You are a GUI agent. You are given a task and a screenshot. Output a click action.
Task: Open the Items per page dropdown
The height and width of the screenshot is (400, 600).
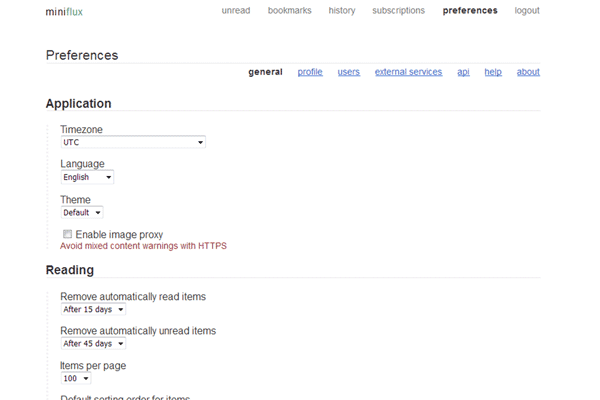(76, 379)
